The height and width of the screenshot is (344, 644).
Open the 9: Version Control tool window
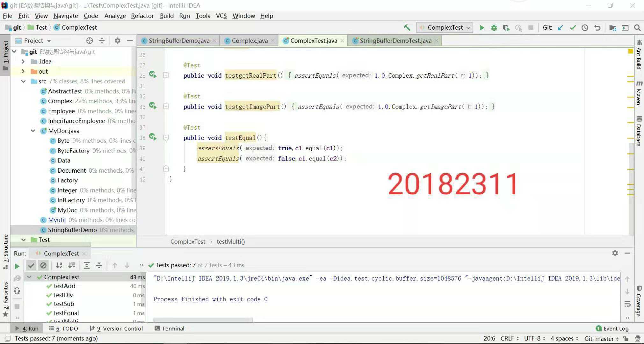tap(116, 328)
